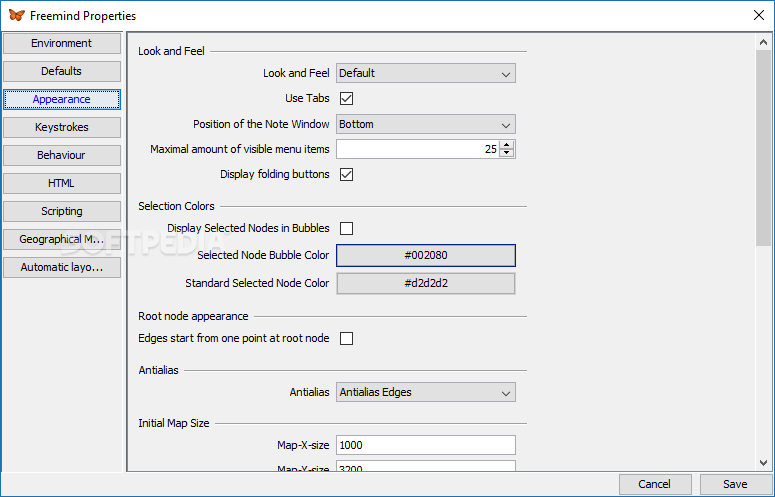This screenshot has height=497, width=775.
Task: Open the Geographical M... tab
Action: [62, 239]
